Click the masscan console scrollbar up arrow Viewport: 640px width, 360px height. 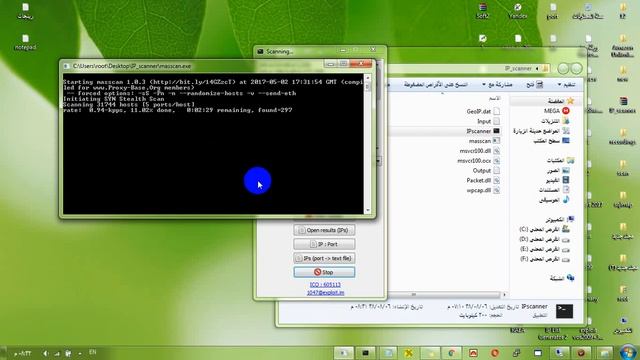pos(368,78)
